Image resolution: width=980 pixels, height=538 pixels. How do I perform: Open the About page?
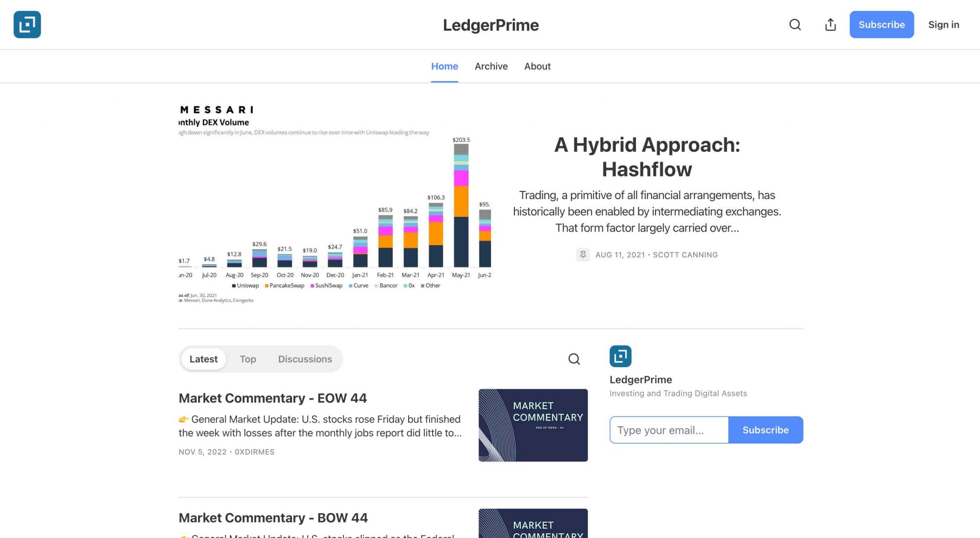click(x=537, y=66)
